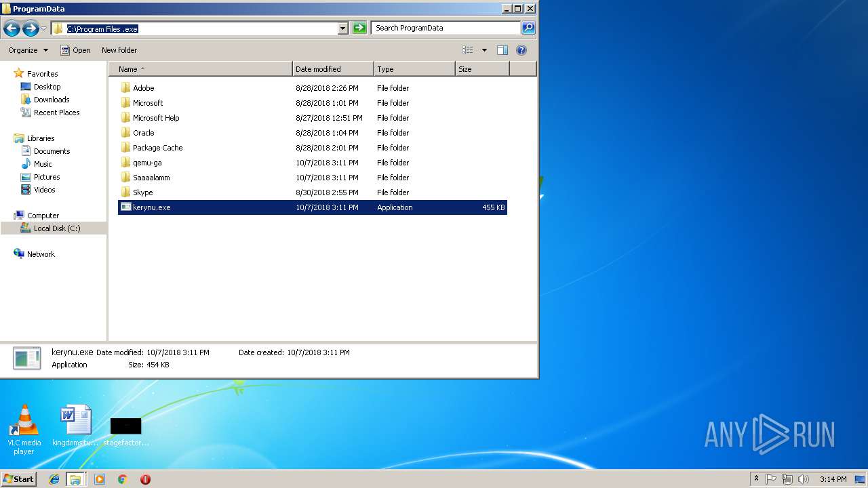
Task: Create a New folder
Action: tap(119, 50)
